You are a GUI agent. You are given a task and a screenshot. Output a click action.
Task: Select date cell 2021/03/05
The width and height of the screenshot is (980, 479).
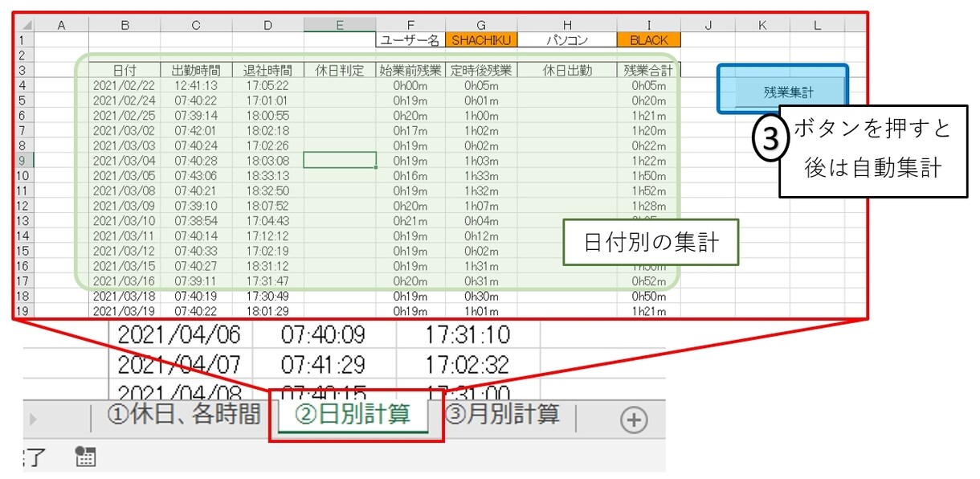pyautogui.click(x=125, y=175)
